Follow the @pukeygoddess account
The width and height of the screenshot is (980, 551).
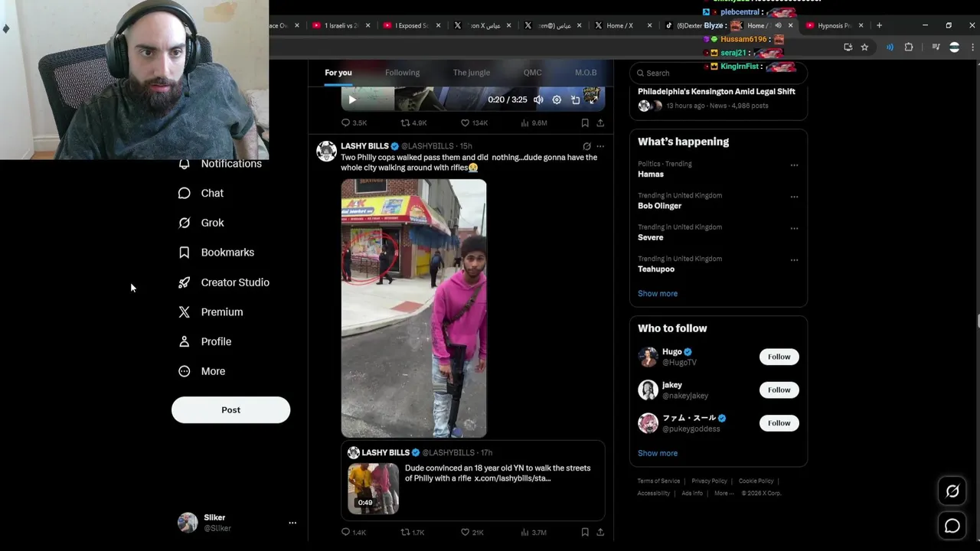pos(779,422)
